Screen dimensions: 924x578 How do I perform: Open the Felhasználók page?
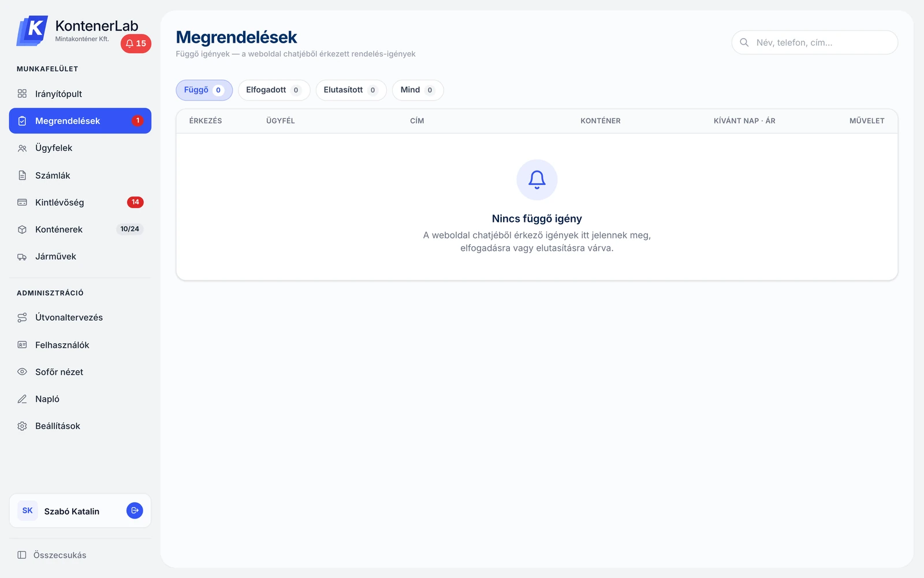(x=80, y=345)
